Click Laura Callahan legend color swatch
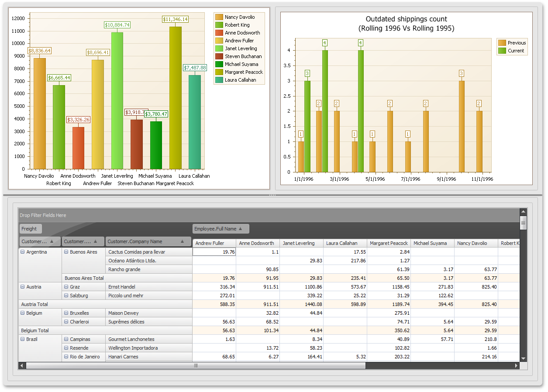The height and width of the screenshot is (392, 548). [x=219, y=80]
